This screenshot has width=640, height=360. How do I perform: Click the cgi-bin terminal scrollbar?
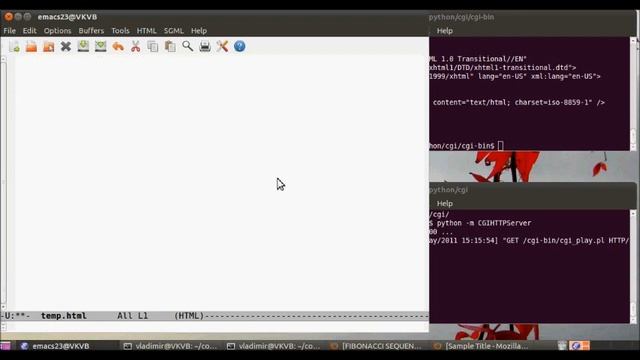[633, 94]
